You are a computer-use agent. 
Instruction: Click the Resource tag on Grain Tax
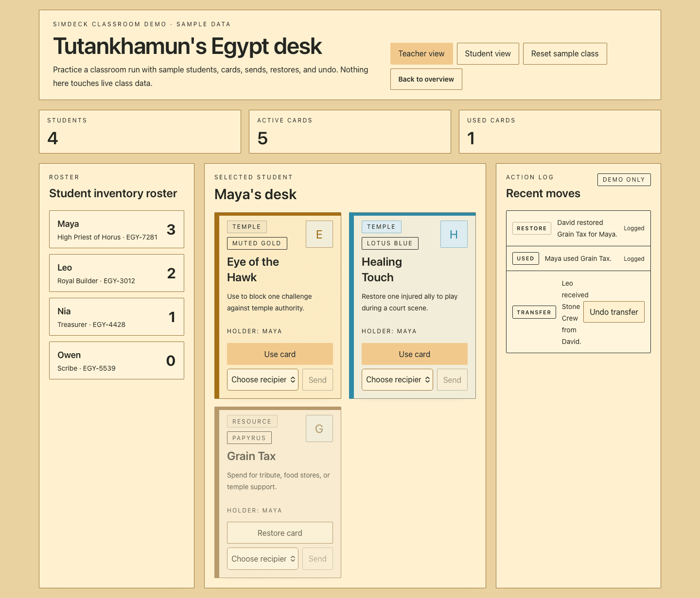point(252,421)
